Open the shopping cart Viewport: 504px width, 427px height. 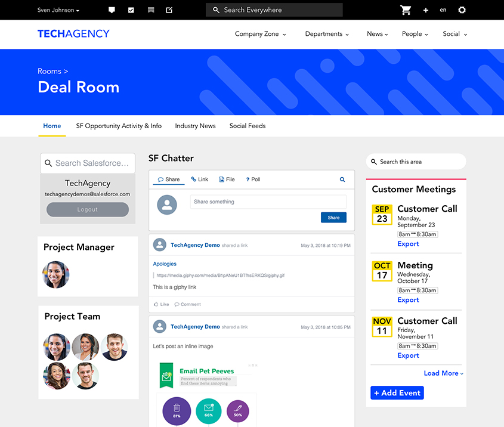pyautogui.click(x=406, y=10)
